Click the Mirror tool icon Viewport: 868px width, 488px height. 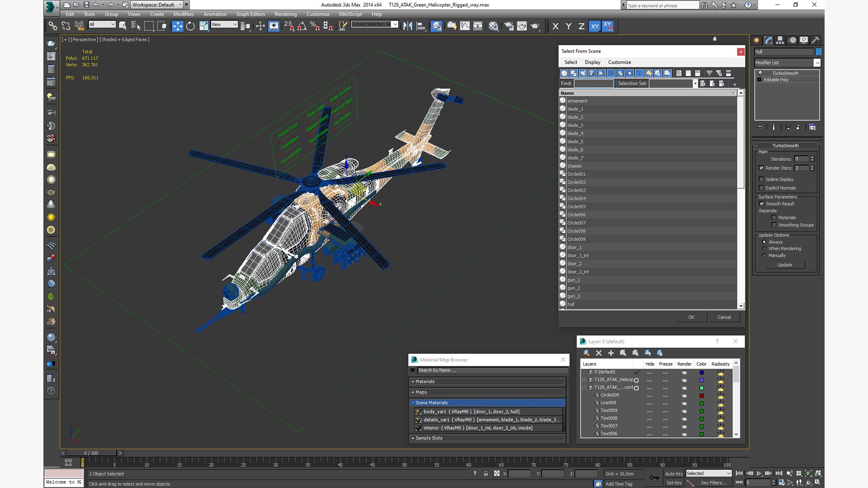408,26
